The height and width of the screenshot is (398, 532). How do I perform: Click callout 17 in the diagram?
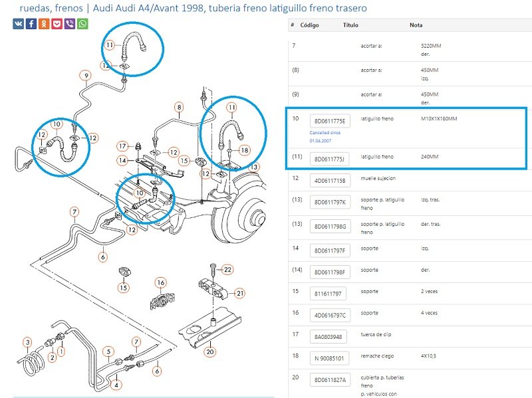pyautogui.click(x=122, y=146)
